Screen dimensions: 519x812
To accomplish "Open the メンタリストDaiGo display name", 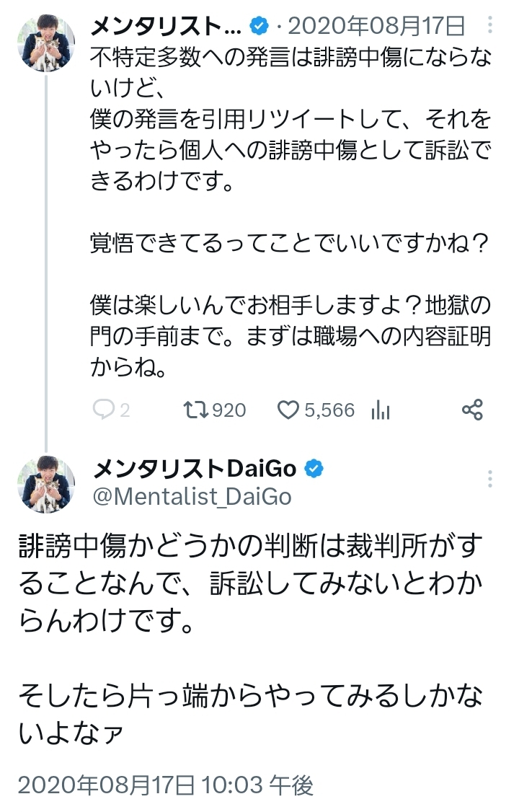I will pos(195,469).
